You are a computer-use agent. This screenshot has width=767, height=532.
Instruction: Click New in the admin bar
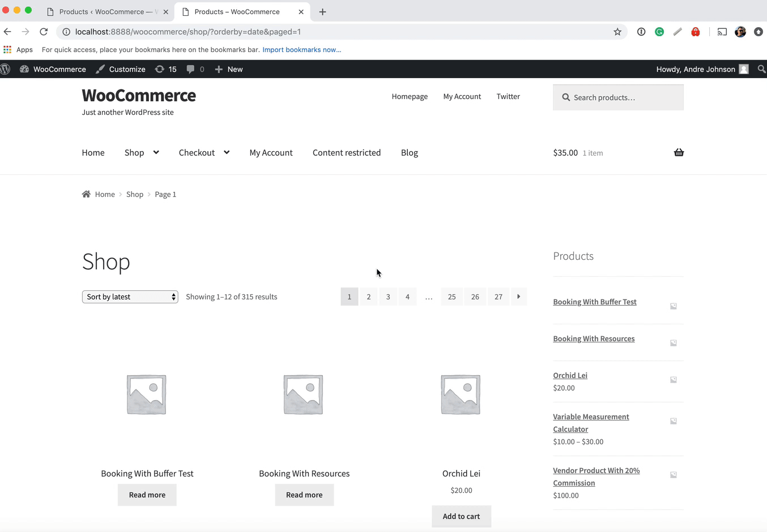(x=229, y=69)
